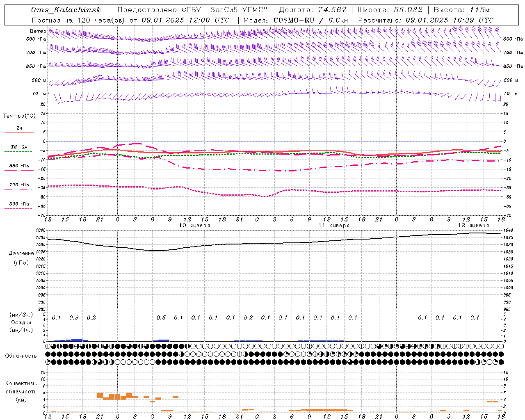This screenshot has height=420, width=525.
Task: Click the '(гПа)' unit under Давление
Action: (21, 263)
